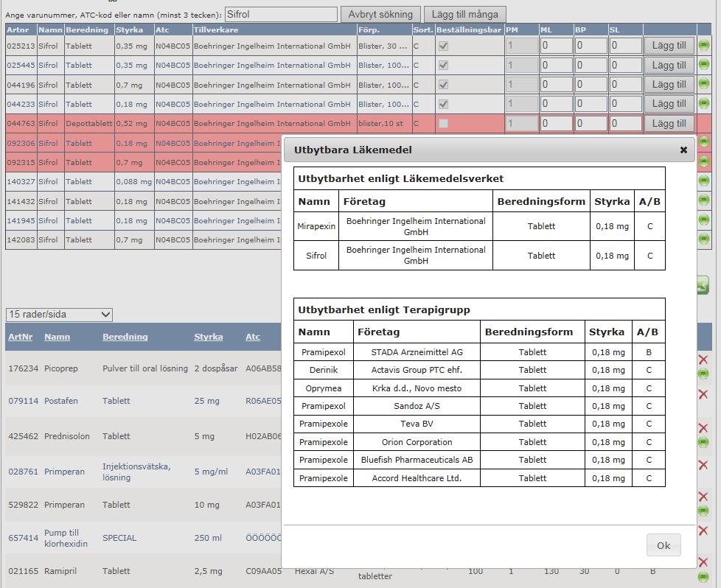This screenshot has width=721, height=588.
Task: Click green icon in row 142083
Action: (x=703, y=239)
